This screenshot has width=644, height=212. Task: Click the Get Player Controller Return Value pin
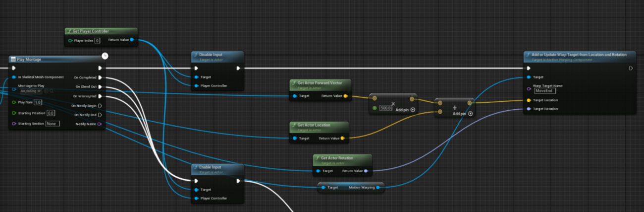(x=132, y=40)
